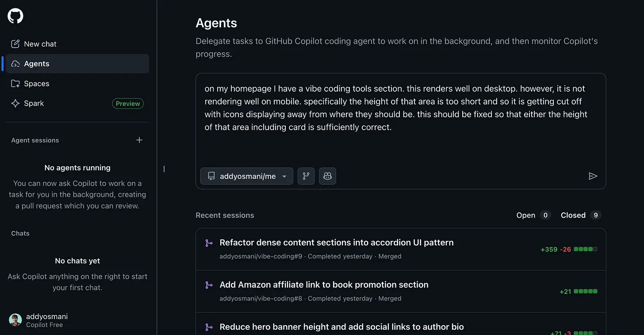Image resolution: width=644 pixels, height=335 pixels.
Task: Click the plus icon next to Agent sessions
Action: (x=139, y=140)
